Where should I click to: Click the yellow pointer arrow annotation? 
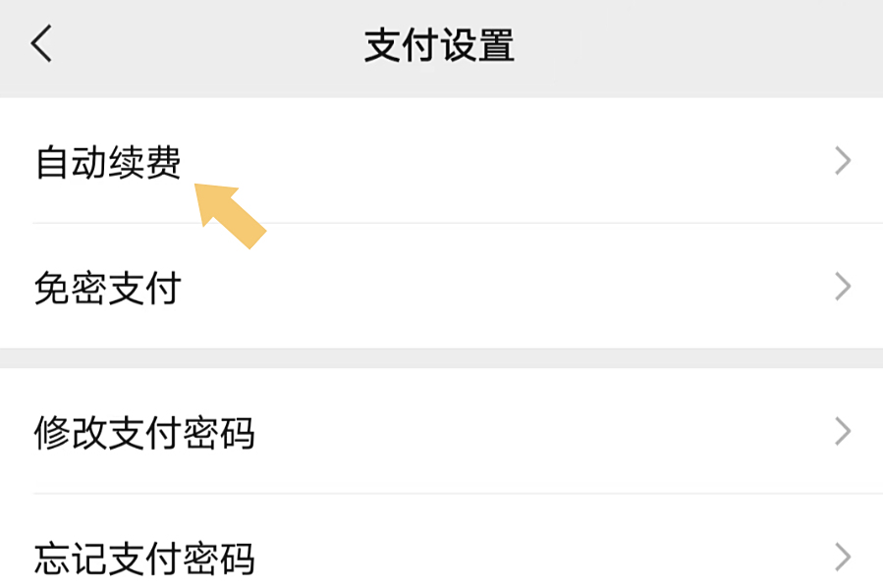pos(229,215)
